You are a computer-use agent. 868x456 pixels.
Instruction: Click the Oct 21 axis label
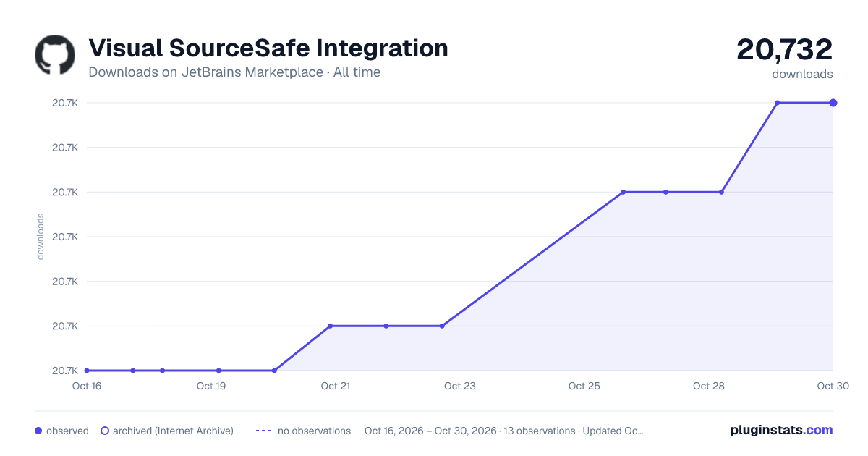[336, 386]
